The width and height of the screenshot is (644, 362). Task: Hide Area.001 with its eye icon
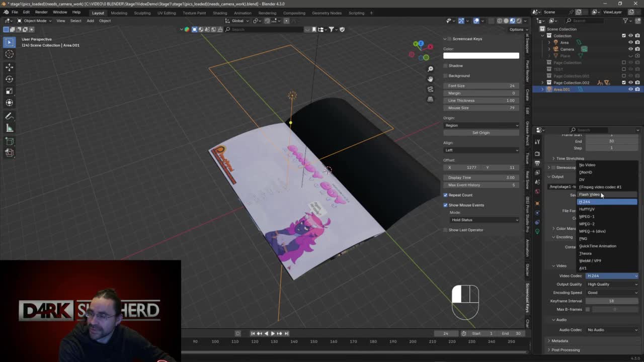point(630,89)
